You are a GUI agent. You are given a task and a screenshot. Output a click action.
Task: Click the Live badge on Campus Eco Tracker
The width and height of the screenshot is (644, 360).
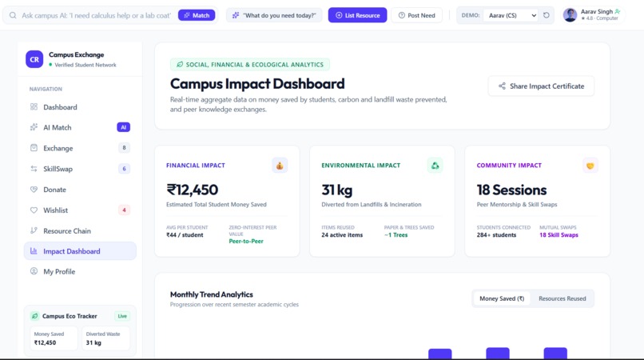pyautogui.click(x=122, y=316)
